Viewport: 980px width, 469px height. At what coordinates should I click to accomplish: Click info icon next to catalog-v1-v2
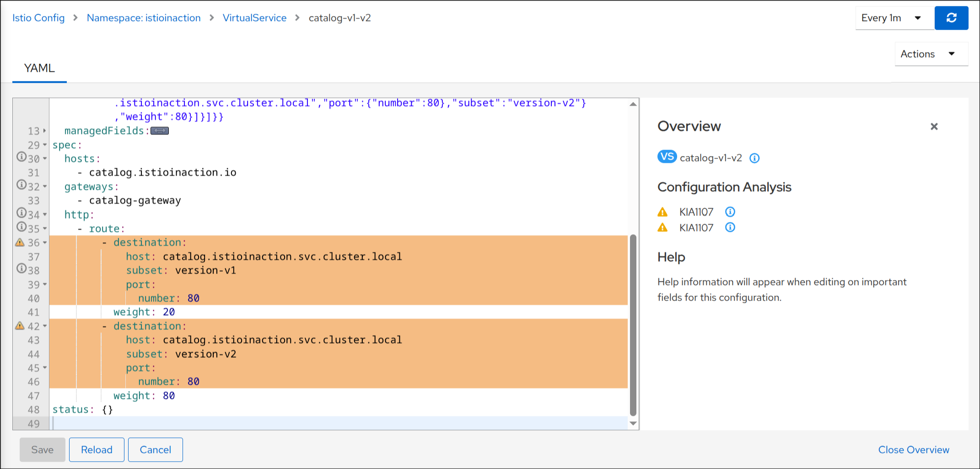[754, 158]
